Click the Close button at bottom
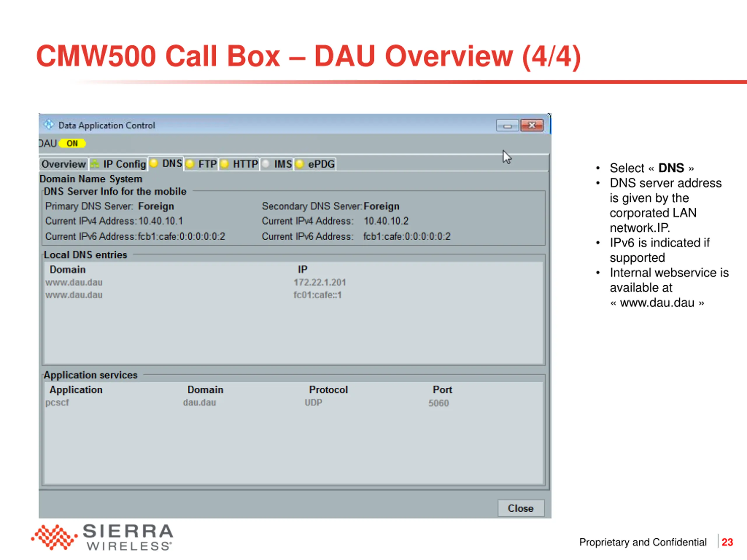 coord(521,508)
